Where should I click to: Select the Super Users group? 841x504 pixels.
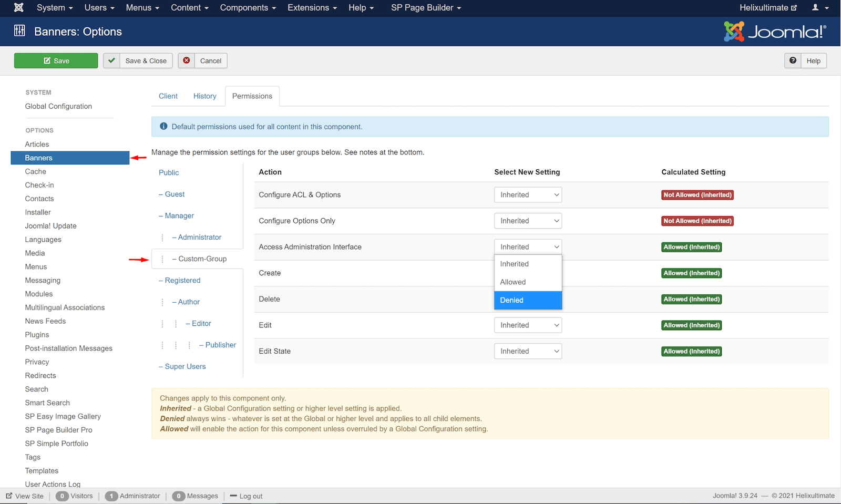pos(185,366)
